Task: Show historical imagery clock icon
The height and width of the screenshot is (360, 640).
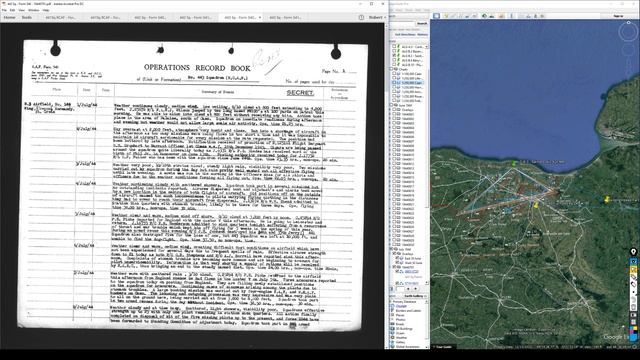Action: point(484,16)
